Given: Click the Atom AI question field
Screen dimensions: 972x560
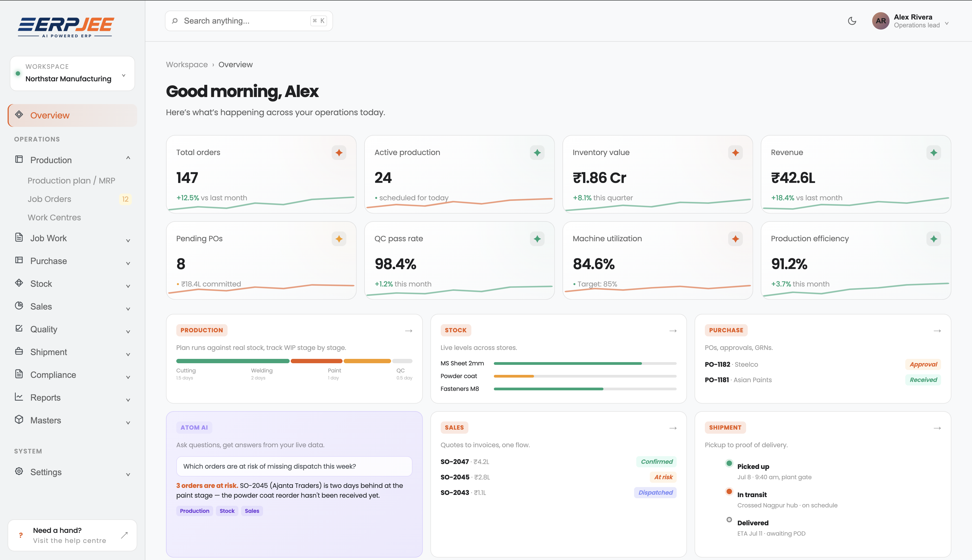Looking at the screenshot, I should 294,466.
